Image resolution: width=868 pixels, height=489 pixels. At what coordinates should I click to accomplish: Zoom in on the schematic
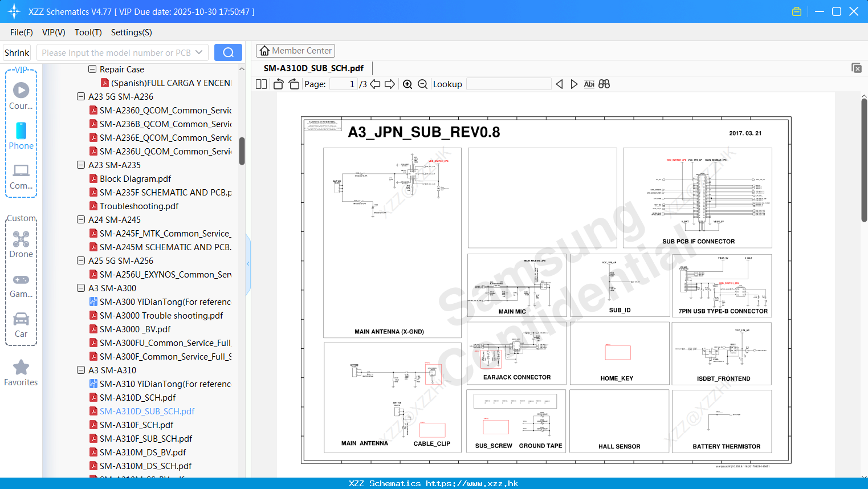click(x=407, y=84)
